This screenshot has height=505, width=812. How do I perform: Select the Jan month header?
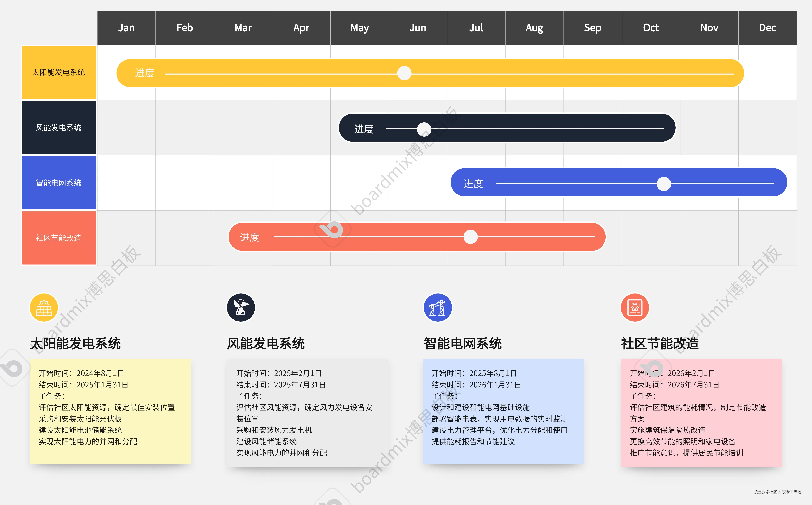point(126,28)
